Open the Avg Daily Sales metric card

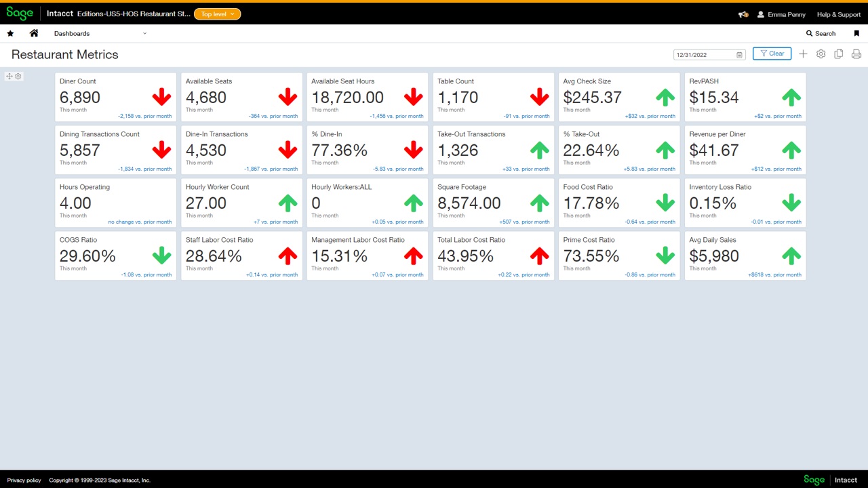tap(745, 256)
